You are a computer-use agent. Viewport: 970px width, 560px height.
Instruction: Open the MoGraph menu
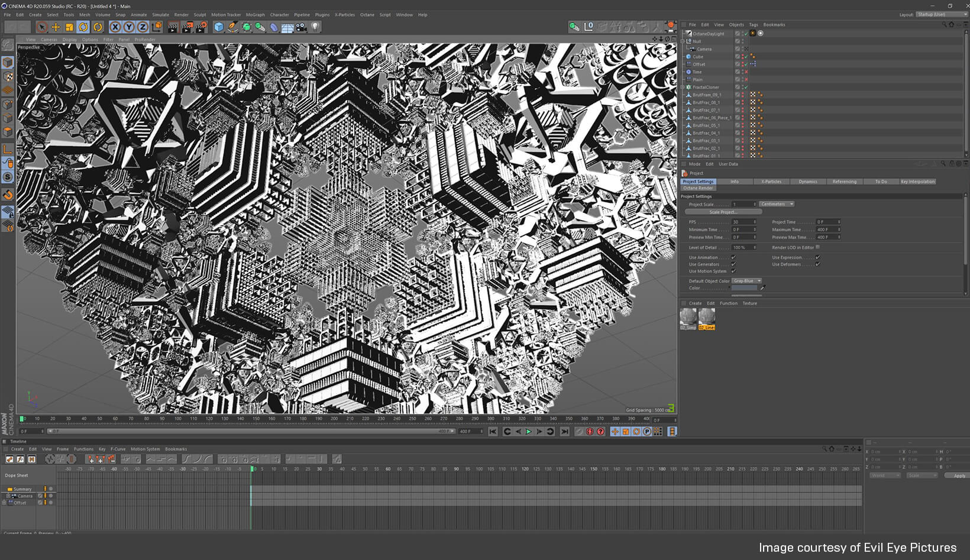[x=255, y=15]
